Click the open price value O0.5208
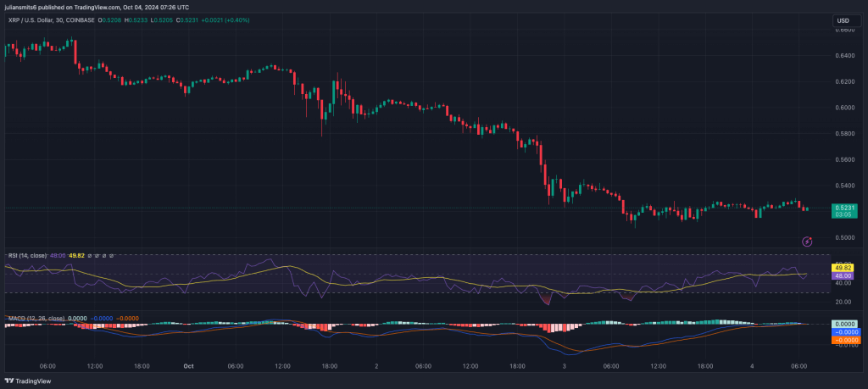Screen dimensions: 868x389 [x=111, y=20]
